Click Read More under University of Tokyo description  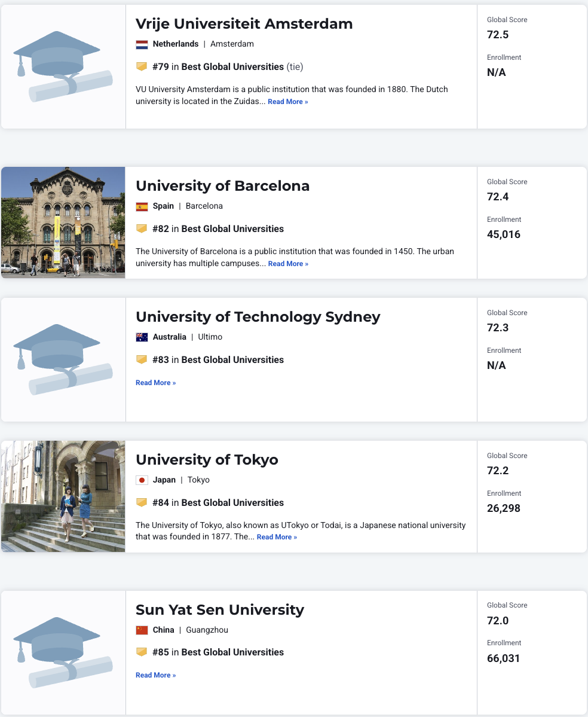pos(277,538)
